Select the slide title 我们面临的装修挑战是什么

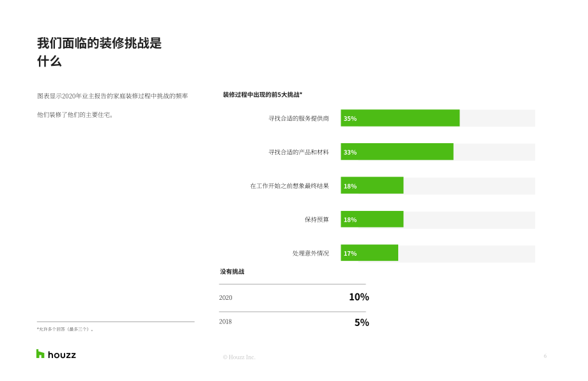tap(99, 52)
